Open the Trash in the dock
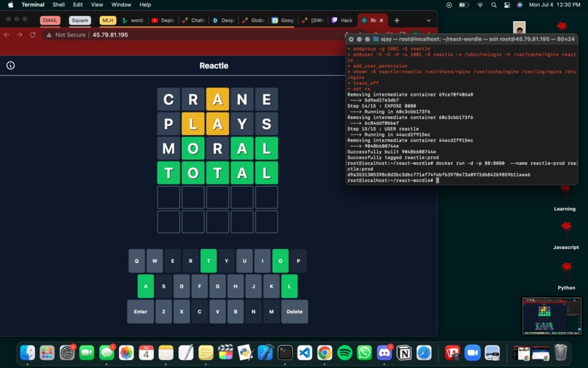Viewport: 588px width, 368px height. [560, 353]
